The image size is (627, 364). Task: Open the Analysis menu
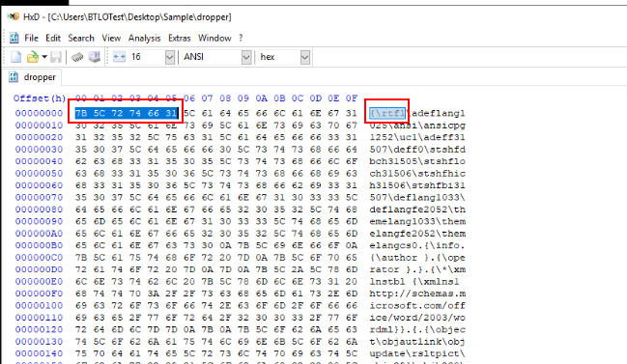pos(144,38)
